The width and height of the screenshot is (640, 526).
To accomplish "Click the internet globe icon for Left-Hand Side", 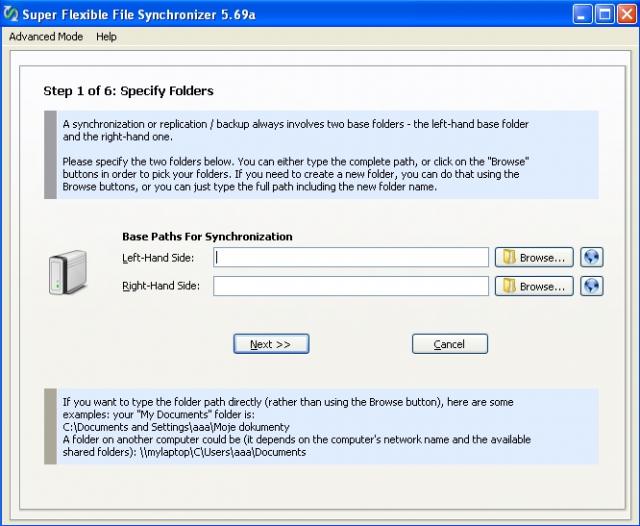I will tap(592, 257).
